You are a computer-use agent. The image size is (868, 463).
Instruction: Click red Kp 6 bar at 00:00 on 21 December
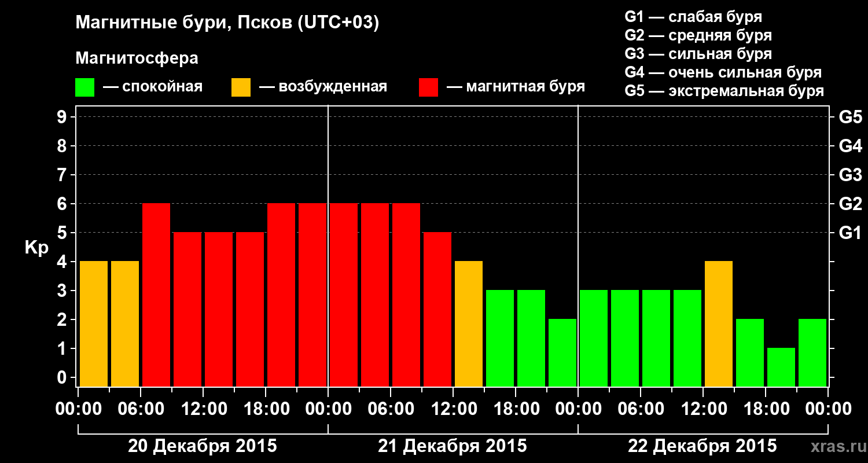(344, 295)
